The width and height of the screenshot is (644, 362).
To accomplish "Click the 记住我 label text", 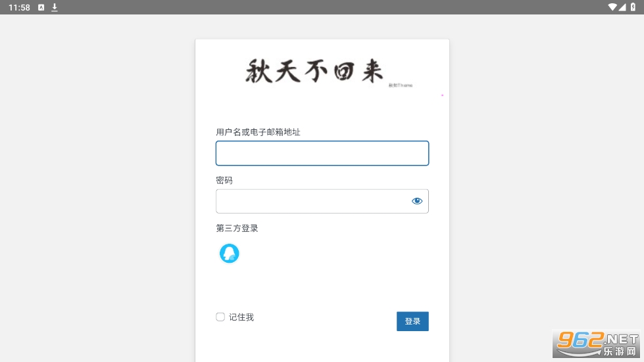I will [x=241, y=317].
